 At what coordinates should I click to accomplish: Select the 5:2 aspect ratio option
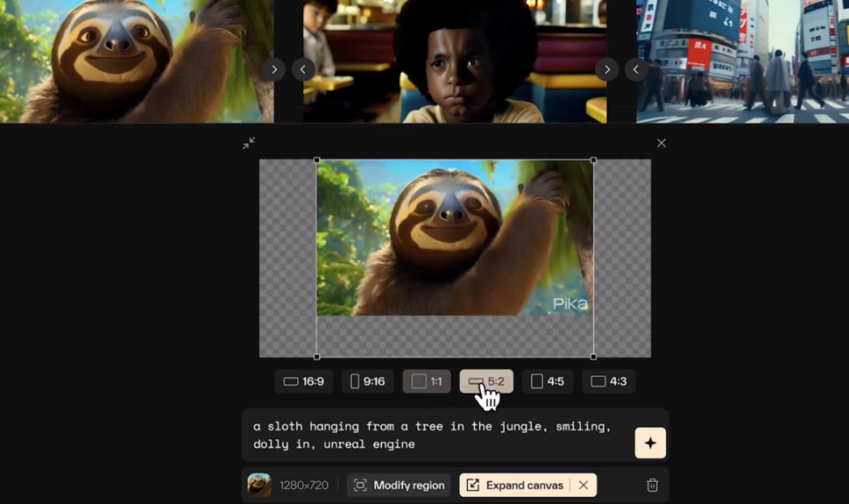pos(486,381)
